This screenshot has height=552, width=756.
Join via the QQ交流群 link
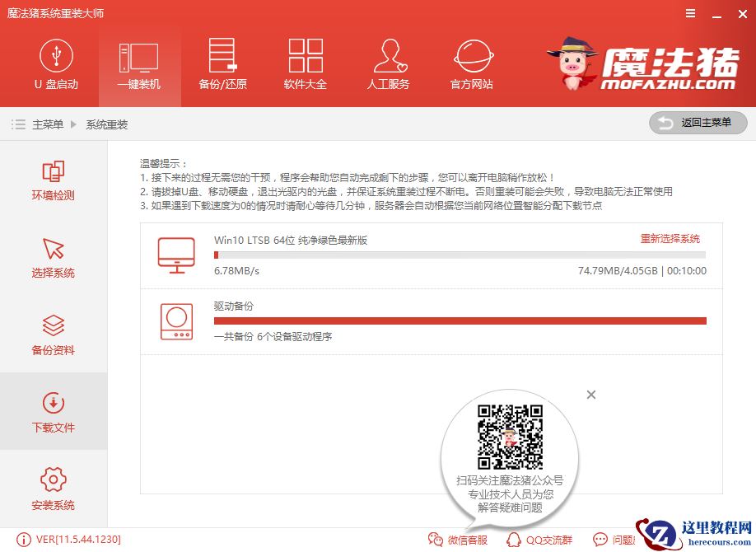click(541, 540)
